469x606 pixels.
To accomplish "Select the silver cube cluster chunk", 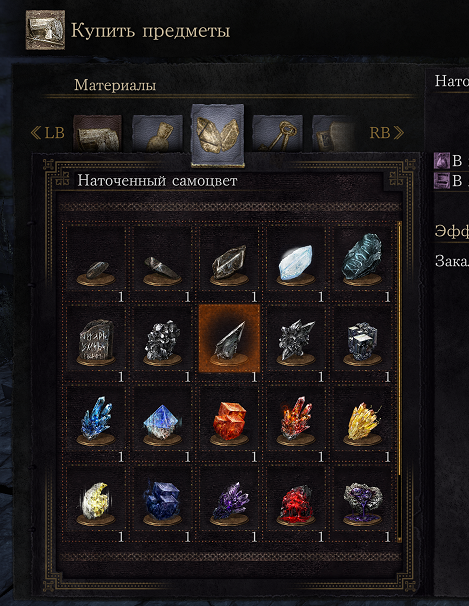I will (363, 338).
